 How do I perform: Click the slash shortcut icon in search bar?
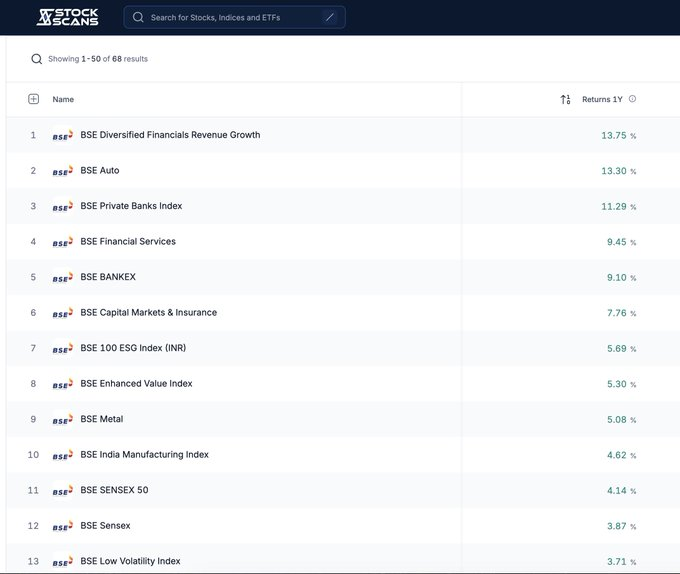coord(330,17)
